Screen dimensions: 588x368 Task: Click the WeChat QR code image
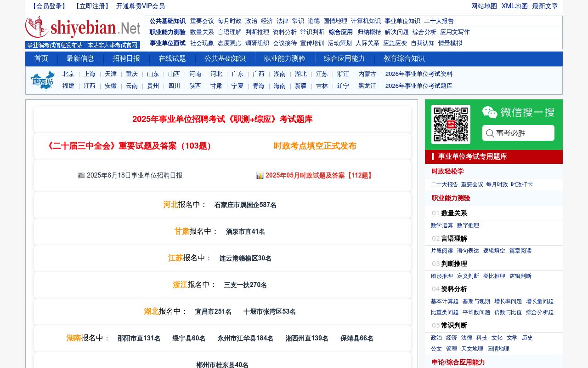451,124
